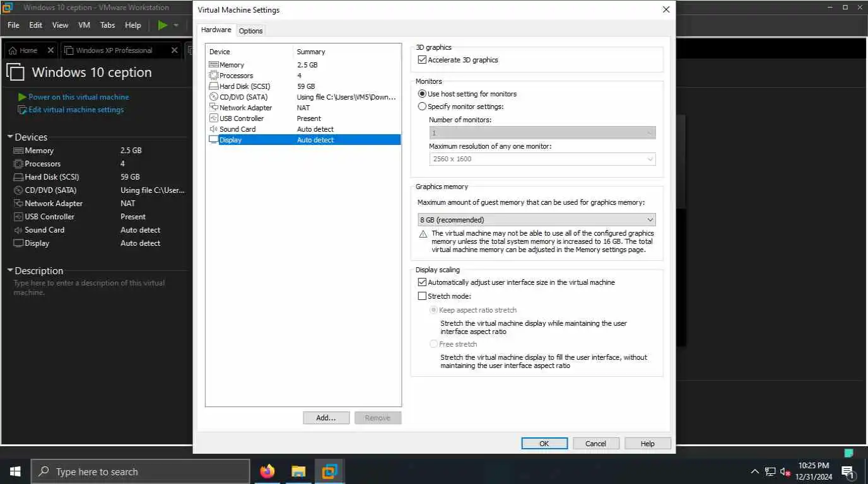
Task: Collapse the Devices section in main window
Action: point(10,137)
